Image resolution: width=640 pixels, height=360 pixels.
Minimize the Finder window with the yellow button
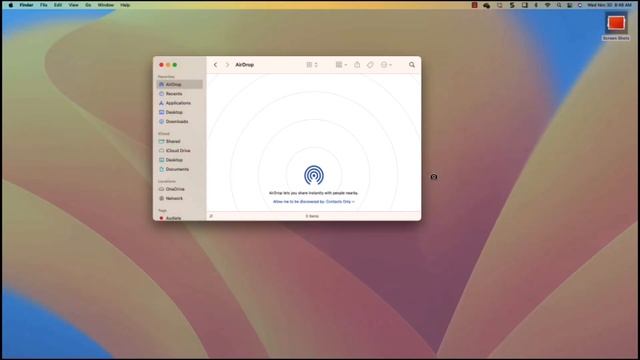(x=168, y=65)
